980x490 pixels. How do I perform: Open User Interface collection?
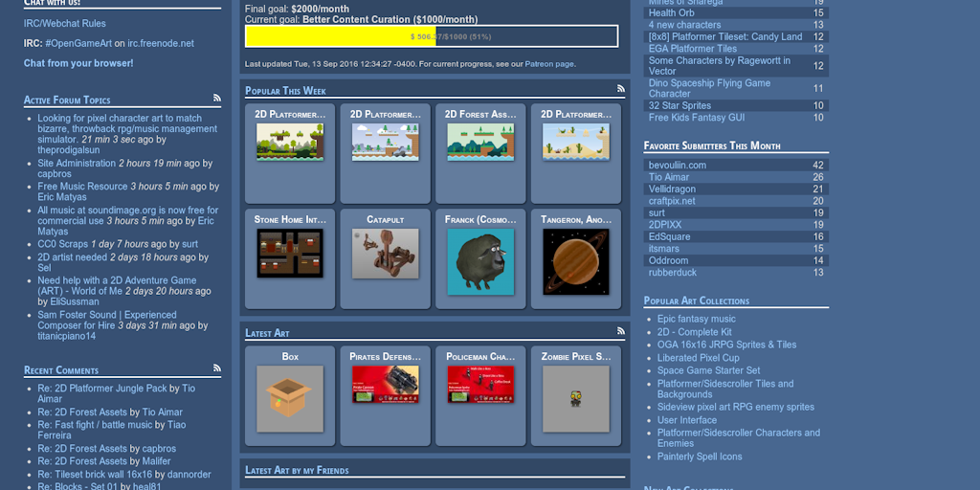(x=687, y=420)
